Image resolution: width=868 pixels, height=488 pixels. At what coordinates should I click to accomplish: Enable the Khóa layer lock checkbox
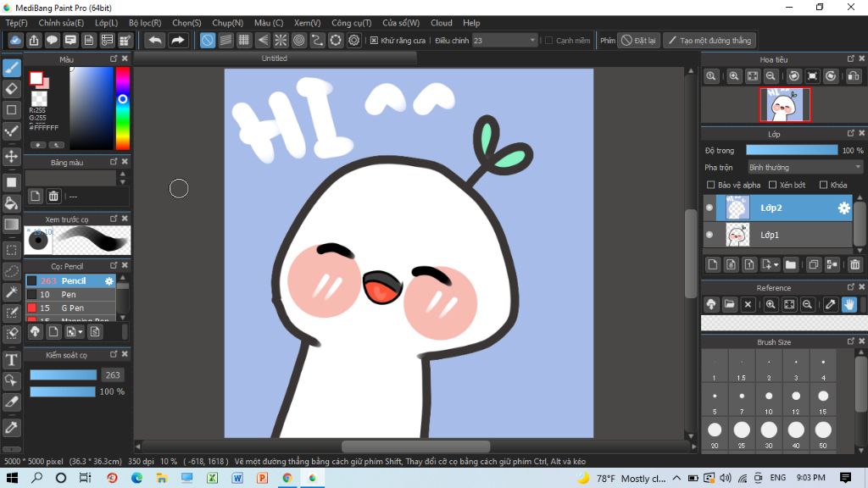(x=823, y=185)
